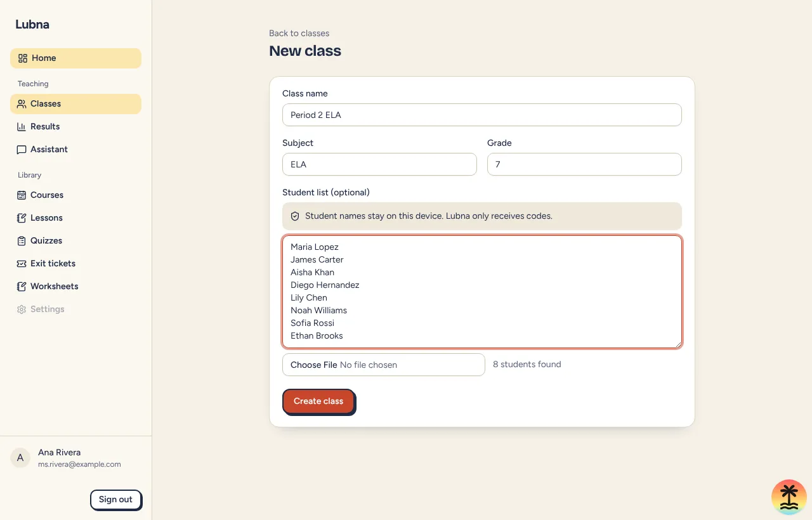Open the Home menu item
Image resolution: width=812 pixels, height=520 pixels.
coord(75,58)
